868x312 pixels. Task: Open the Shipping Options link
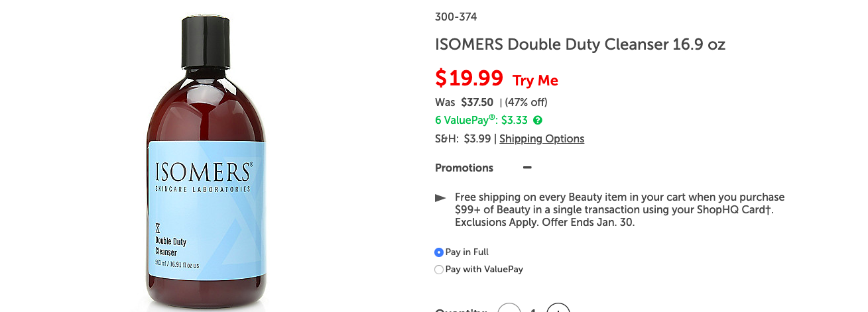pyautogui.click(x=542, y=138)
